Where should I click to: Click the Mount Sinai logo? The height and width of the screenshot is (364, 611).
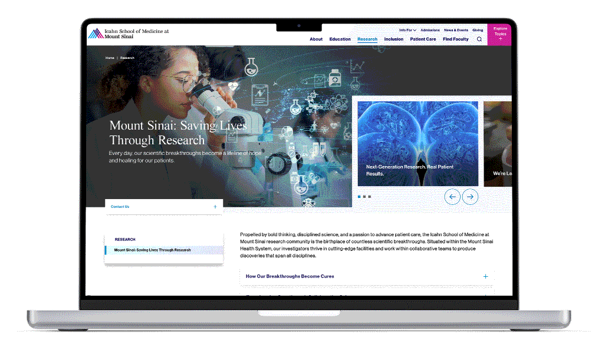[x=128, y=34]
